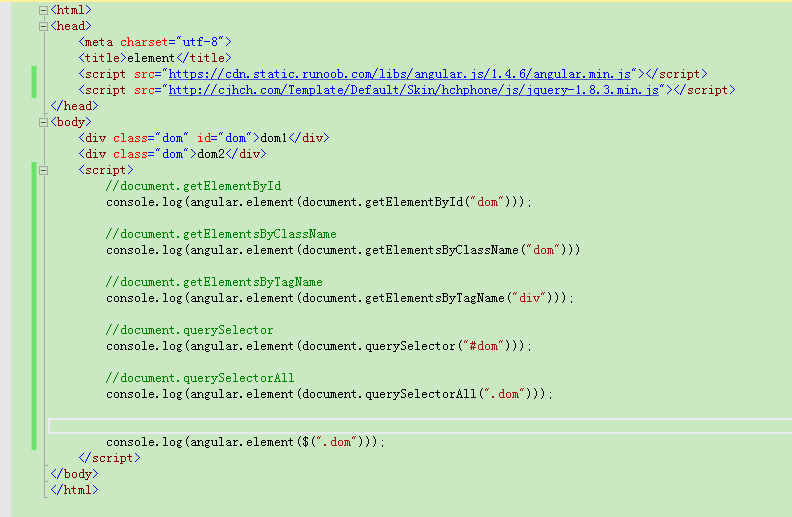
Task: Click the closing </head> tag
Action: point(74,106)
